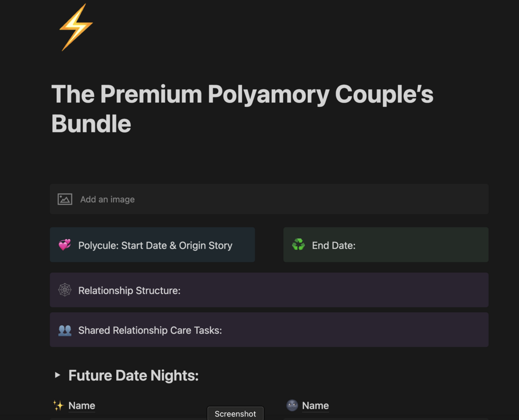The image size is (519, 420).
Task: Click the Future Date Nights: heading text
Action: click(133, 376)
